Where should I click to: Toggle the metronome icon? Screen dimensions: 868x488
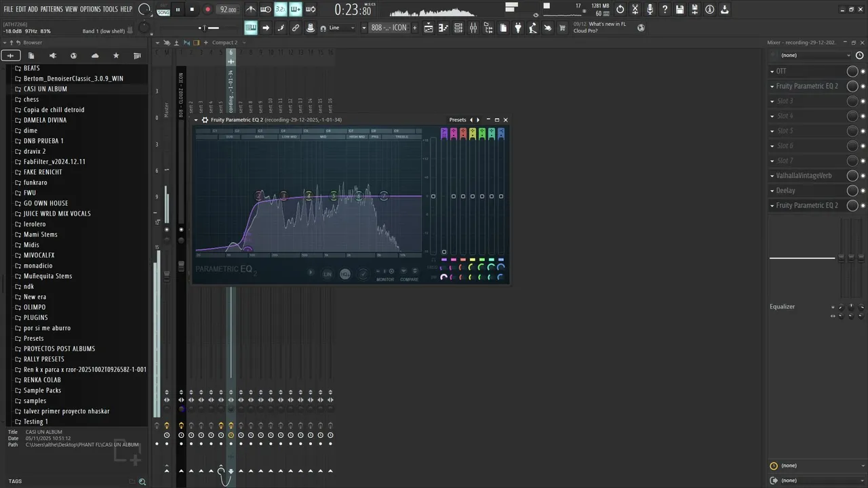[251, 9]
